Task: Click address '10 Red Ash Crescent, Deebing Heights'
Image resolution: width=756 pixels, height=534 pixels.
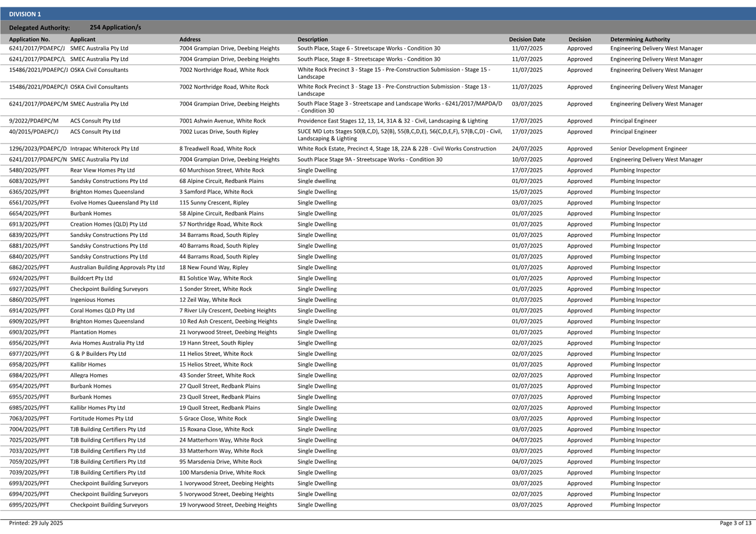Action: click(x=228, y=321)
